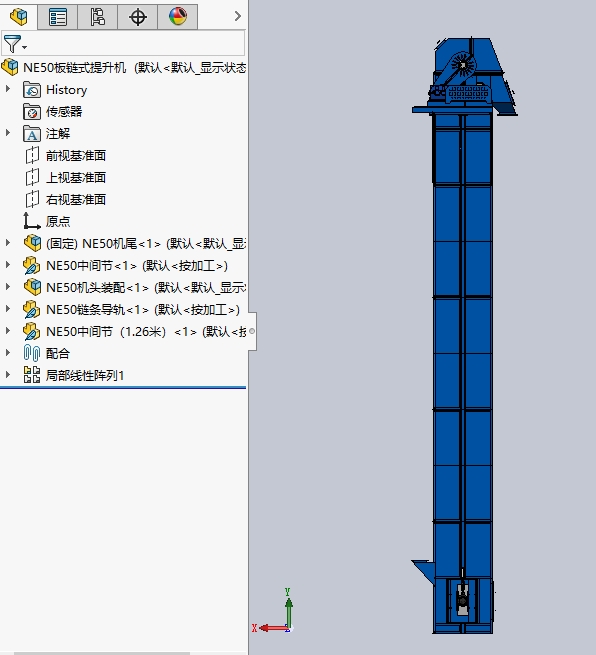Open the DimXpertManager crosshair tab
The image size is (596, 655).
pyautogui.click(x=138, y=17)
